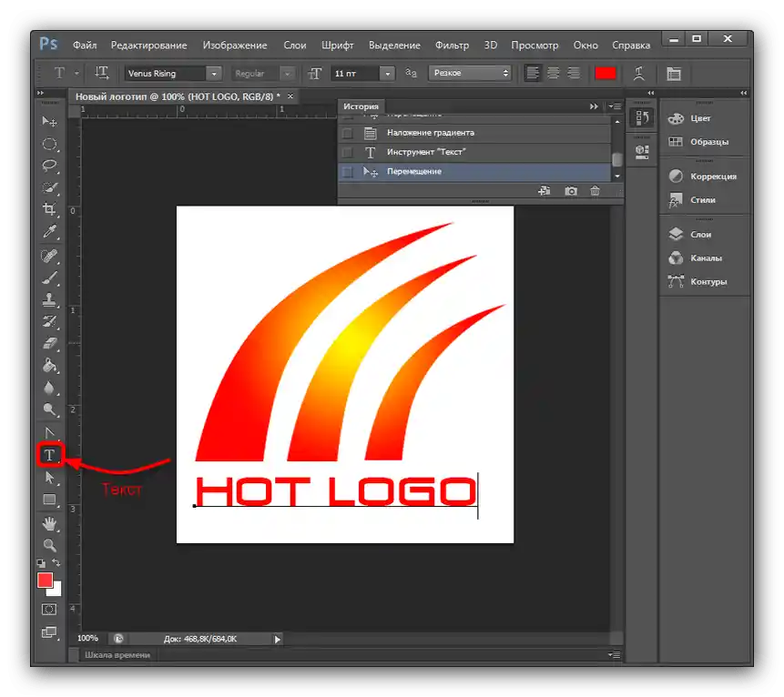
Task: Align text left
Action: (533, 74)
